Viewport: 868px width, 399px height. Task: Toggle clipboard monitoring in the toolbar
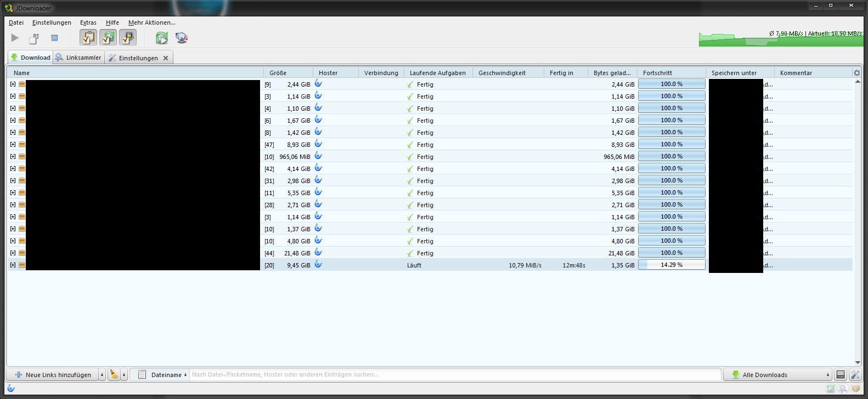[x=88, y=38]
